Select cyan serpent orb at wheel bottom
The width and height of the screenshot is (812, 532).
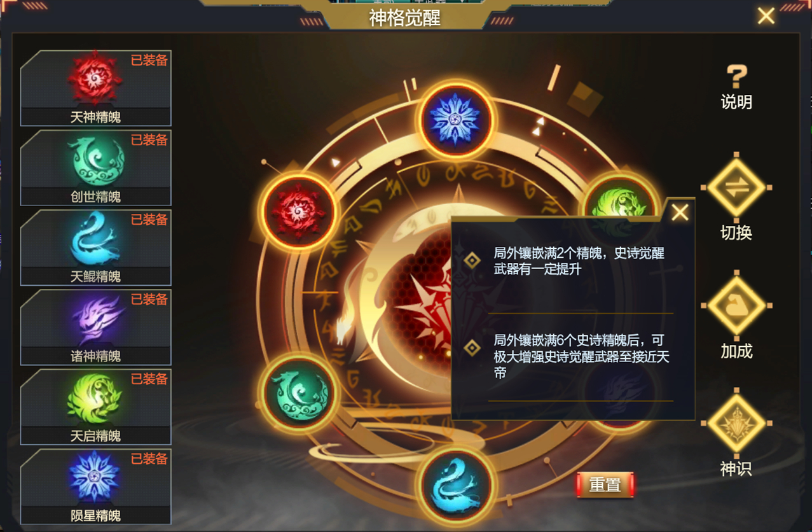tap(456, 485)
